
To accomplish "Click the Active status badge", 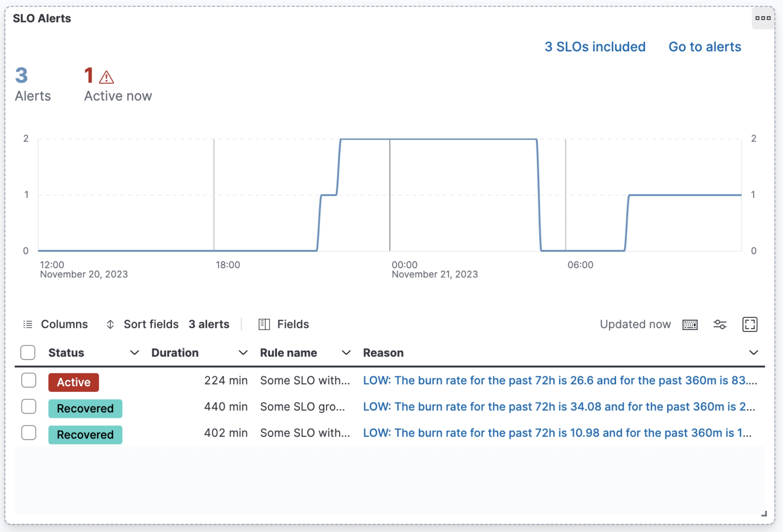I will tap(73, 382).
